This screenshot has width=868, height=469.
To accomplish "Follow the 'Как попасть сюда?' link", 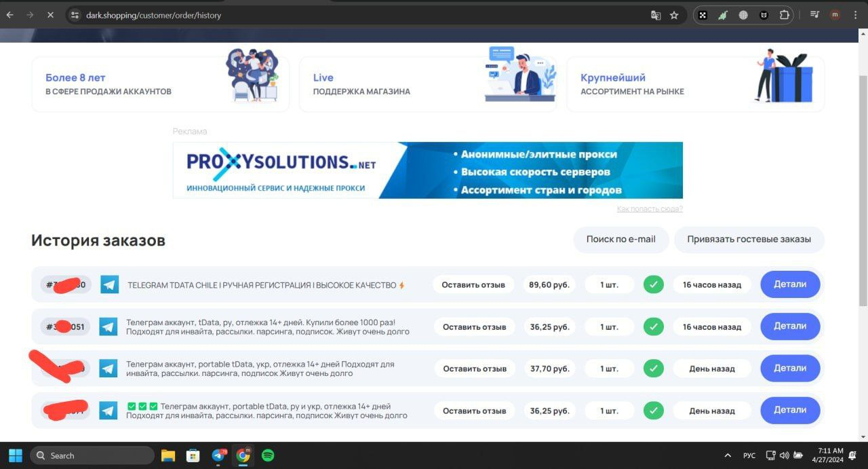I will (650, 209).
